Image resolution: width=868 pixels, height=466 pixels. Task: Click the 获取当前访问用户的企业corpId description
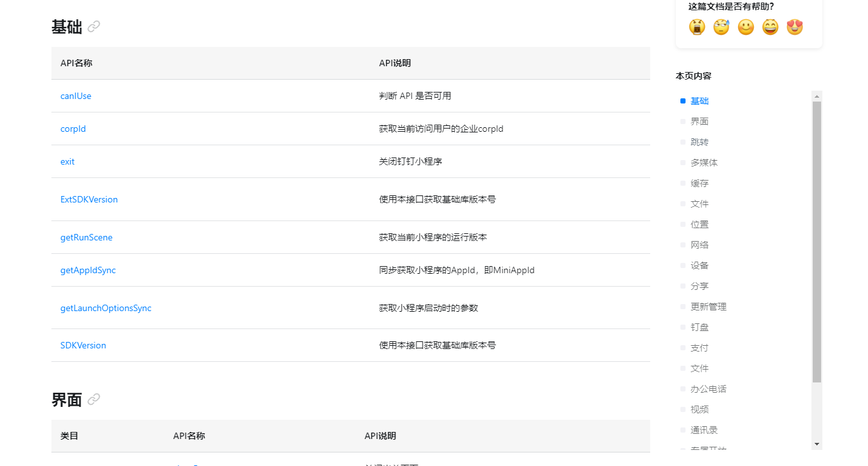(x=441, y=129)
